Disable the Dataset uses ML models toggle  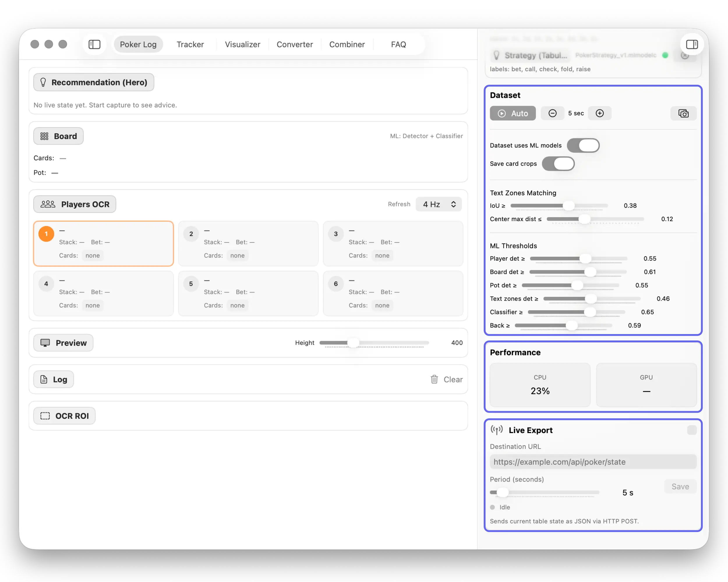coord(583,145)
